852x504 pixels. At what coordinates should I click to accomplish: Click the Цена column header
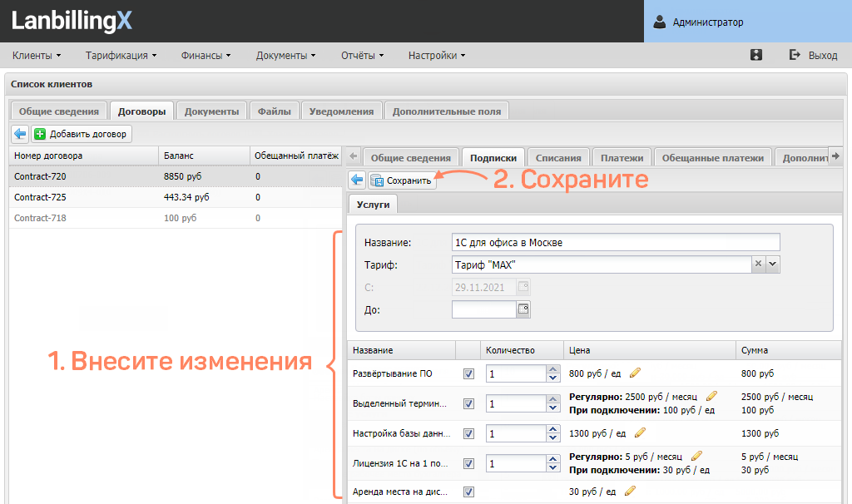(649, 350)
